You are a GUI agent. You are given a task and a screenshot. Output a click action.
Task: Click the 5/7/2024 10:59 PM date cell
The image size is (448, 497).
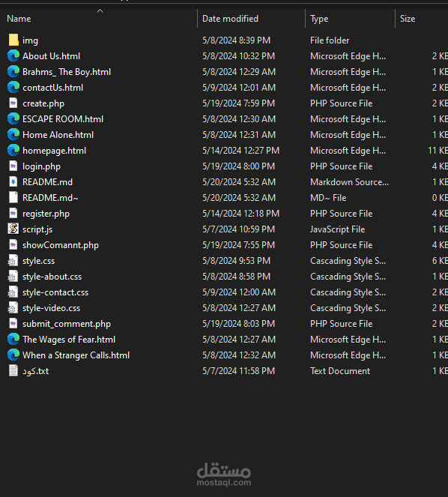(x=238, y=229)
